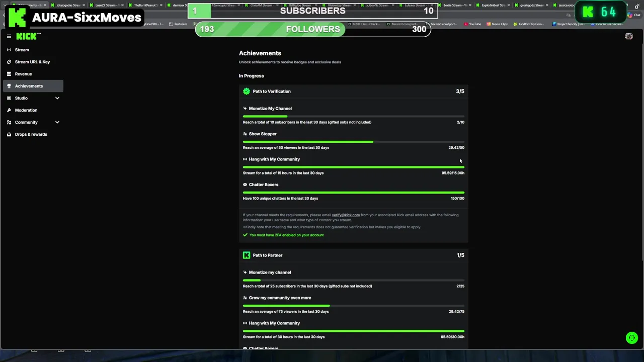Expand the Studio submenu chevron
644x362 pixels.
(x=57, y=98)
